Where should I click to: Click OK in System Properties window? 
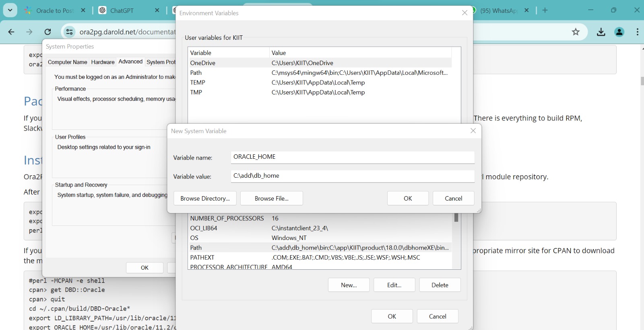(x=144, y=268)
